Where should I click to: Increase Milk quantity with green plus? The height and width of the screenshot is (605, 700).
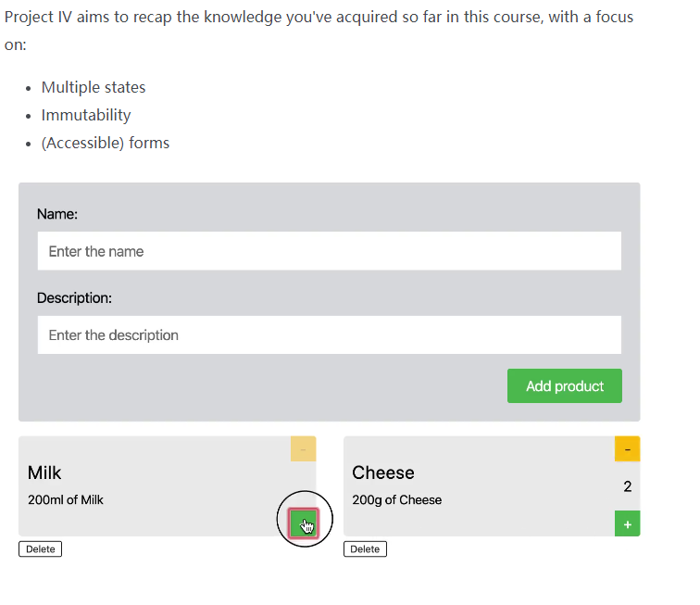click(303, 523)
